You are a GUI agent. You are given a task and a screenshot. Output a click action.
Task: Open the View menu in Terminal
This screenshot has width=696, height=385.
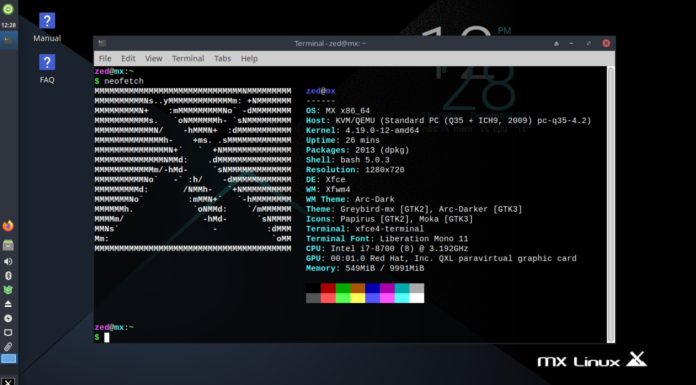pyautogui.click(x=154, y=59)
